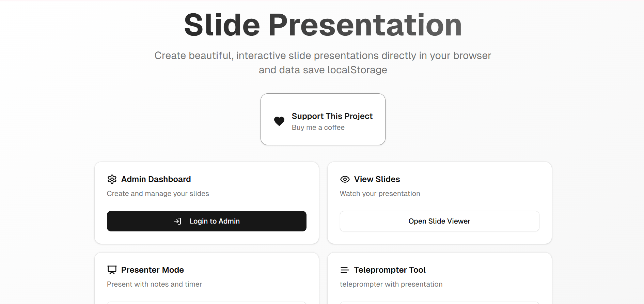Click the Support This Project heading
644x304 pixels.
(332, 116)
